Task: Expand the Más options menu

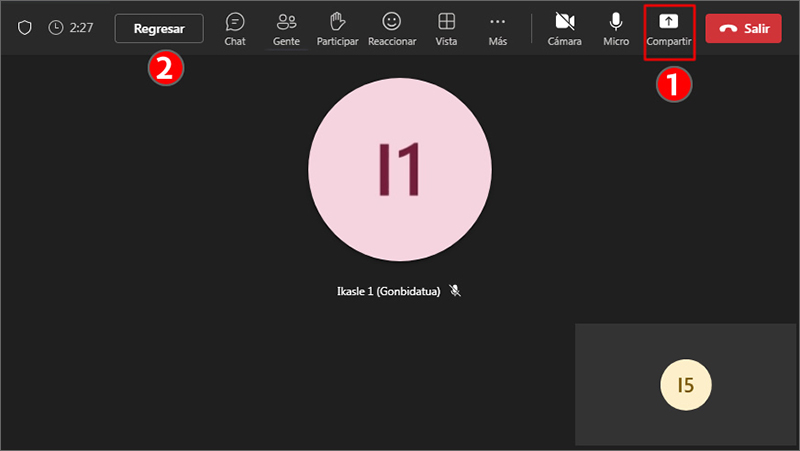Action: click(497, 28)
